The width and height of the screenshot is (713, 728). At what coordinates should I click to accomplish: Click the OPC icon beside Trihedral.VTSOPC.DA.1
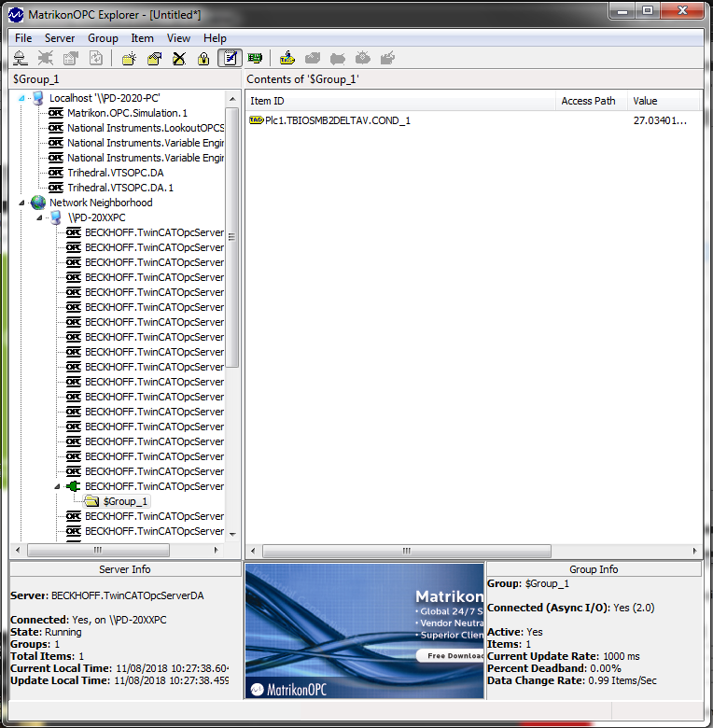click(56, 188)
